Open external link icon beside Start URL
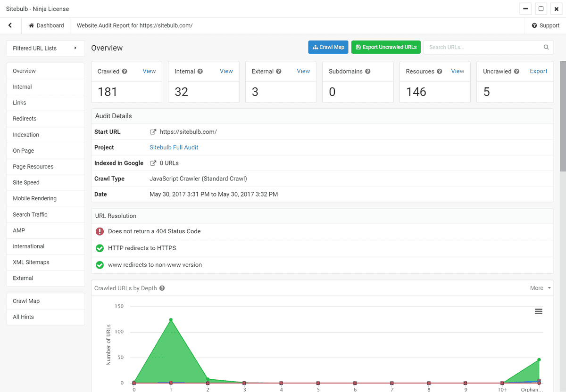The width and height of the screenshot is (566, 392). 153,132
